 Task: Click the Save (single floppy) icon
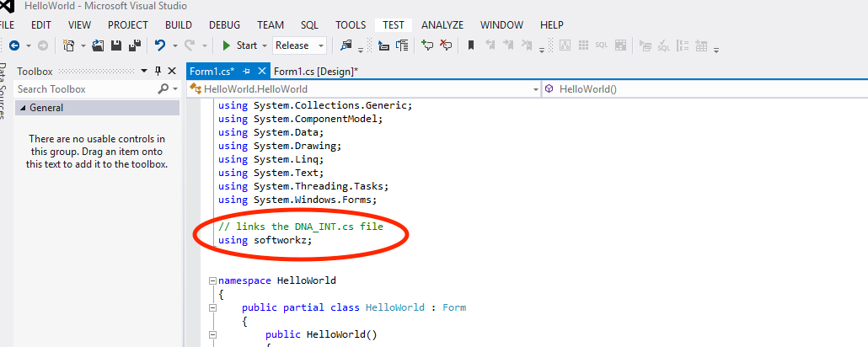point(116,46)
